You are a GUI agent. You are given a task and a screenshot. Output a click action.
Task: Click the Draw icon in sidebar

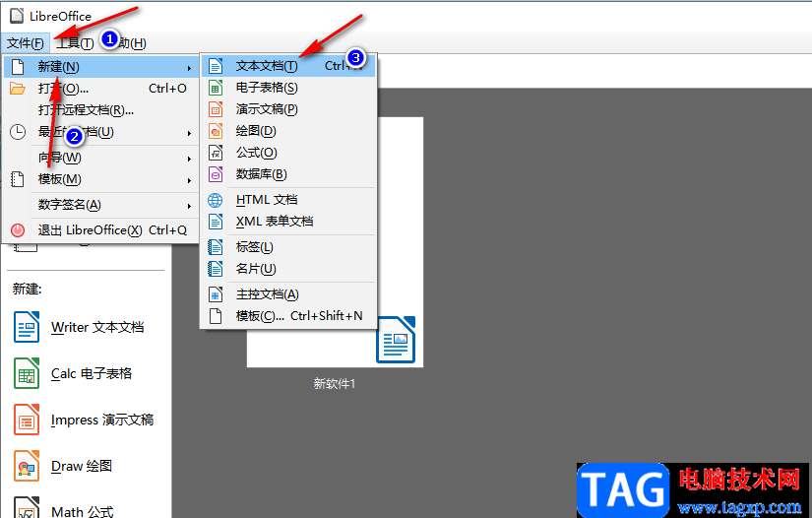tap(27, 466)
